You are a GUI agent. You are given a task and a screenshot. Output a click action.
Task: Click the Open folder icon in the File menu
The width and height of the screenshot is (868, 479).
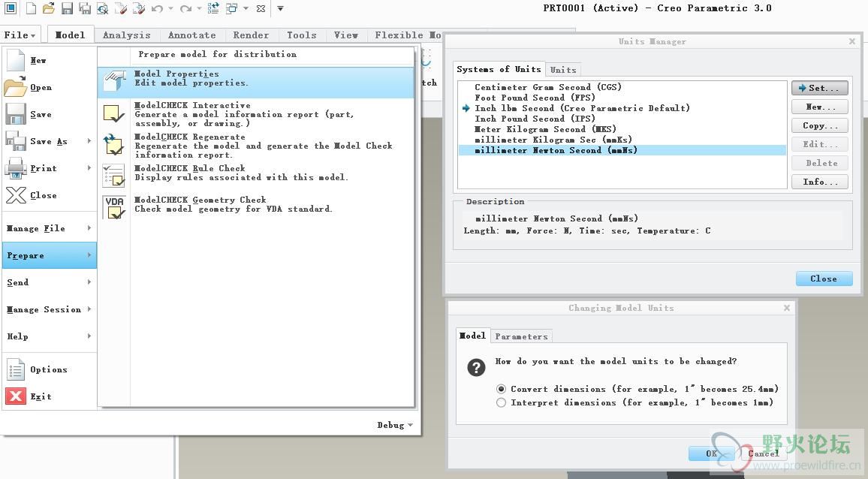point(15,87)
